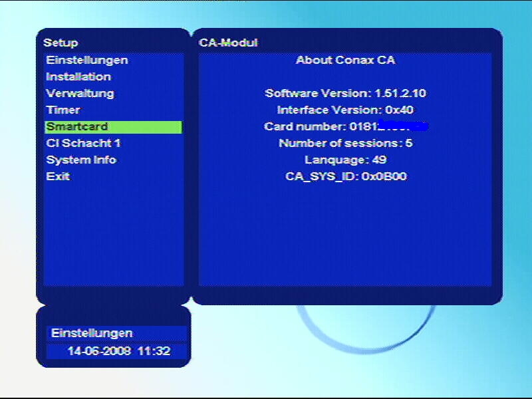The width and height of the screenshot is (532, 399).
Task: Click the Number of sessions: 5 line
Action: tap(345, 143)
